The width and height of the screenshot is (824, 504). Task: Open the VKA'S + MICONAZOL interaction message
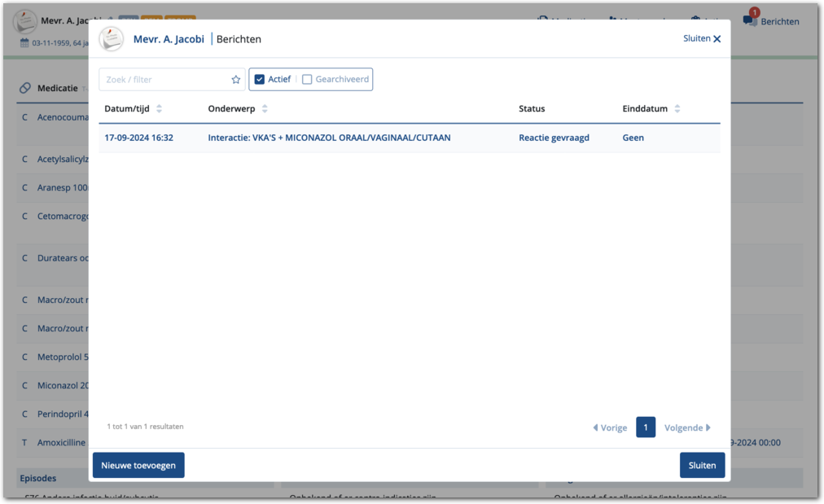coord(329,138)
